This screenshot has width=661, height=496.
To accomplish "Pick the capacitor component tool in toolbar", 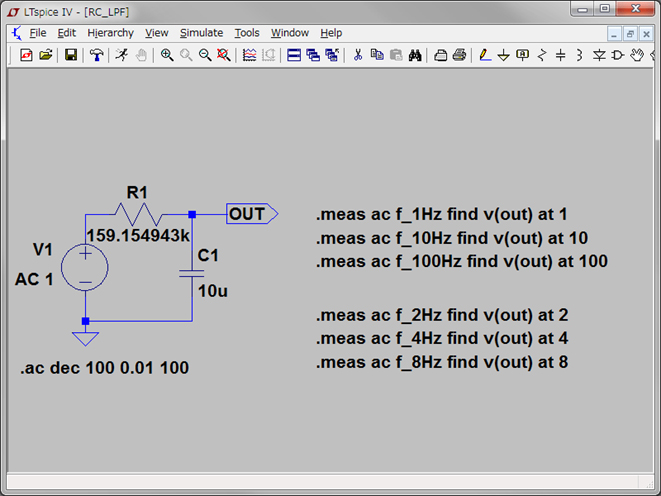I will coord(561,55).
